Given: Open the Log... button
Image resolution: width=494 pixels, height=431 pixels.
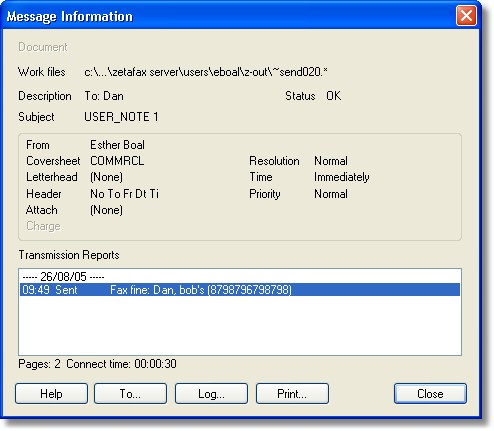Looking at the screenshot, I should click(211, 394).
